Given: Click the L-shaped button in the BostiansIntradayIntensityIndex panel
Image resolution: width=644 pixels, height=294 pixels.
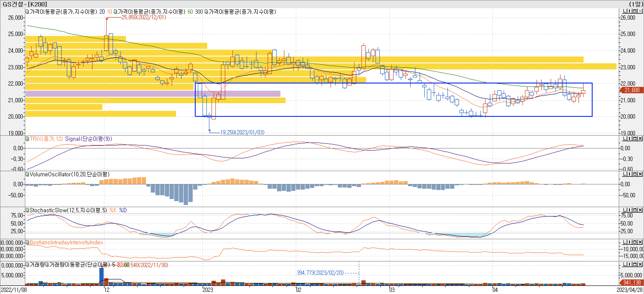Looking at the screenshot, I should pyautogui.click(x=625, y=242).
